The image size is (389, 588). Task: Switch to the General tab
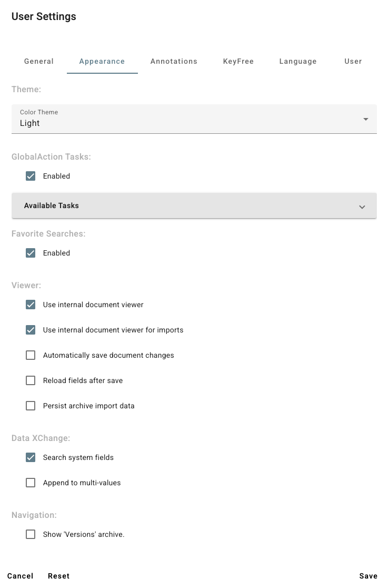click(39, 61)
